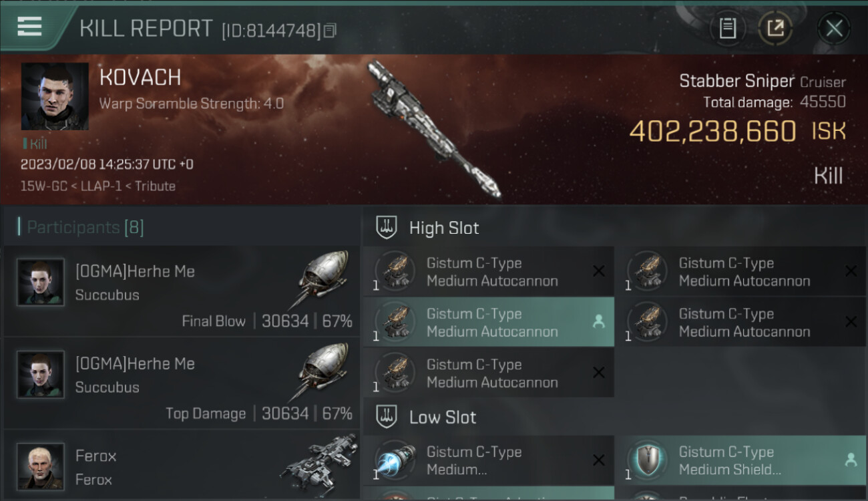Click the High Slot section icon
Image resolution: width=868 pixels, height=501 pixels.
387,227
